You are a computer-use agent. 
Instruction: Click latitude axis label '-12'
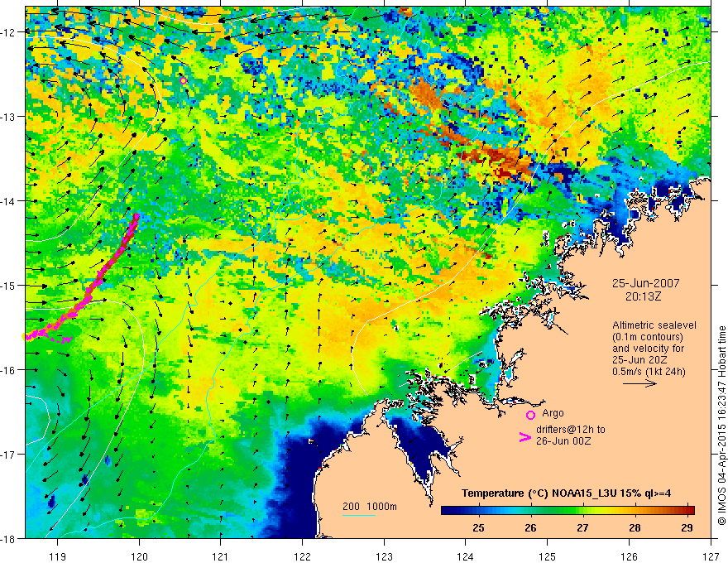[10, 32]
